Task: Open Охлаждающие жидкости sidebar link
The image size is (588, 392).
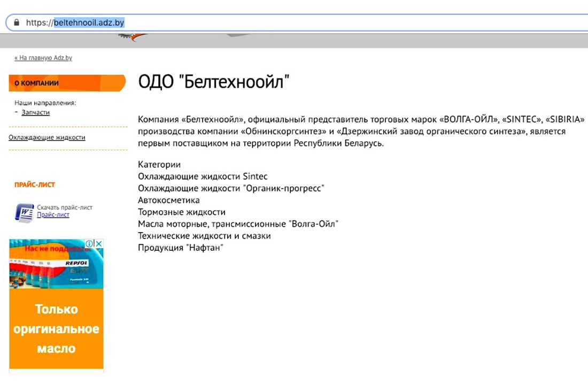Action: point(47,137)
